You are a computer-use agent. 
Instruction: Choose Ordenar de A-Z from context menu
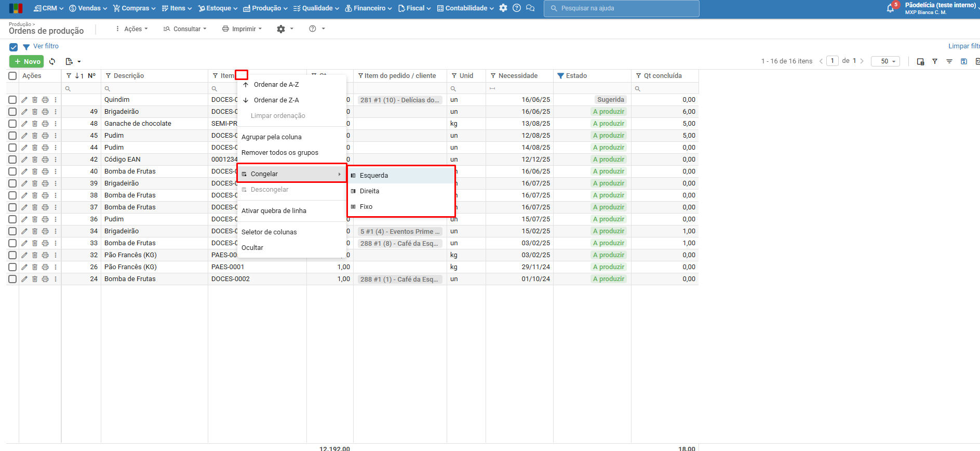(x=276, y=85)
